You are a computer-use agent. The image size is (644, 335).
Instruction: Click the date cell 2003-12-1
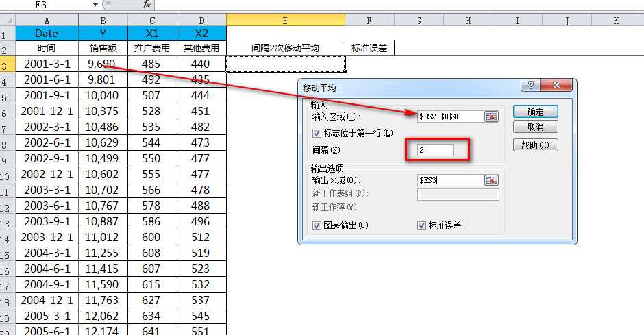(47, 237)
